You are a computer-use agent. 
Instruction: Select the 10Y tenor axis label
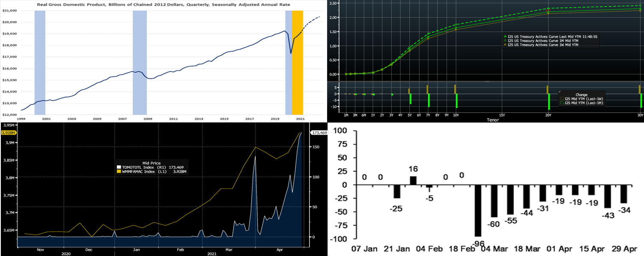(456, 116)
